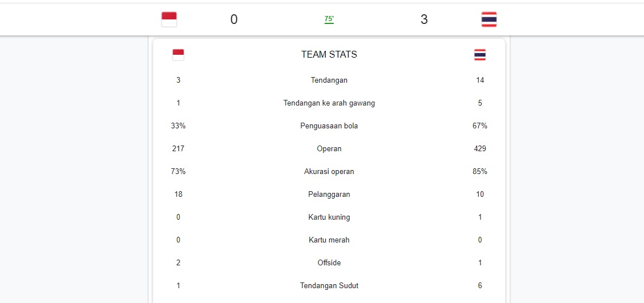Select the Offside stat label
The width and height of the screenshot is (644, 303).
[329, 263]
